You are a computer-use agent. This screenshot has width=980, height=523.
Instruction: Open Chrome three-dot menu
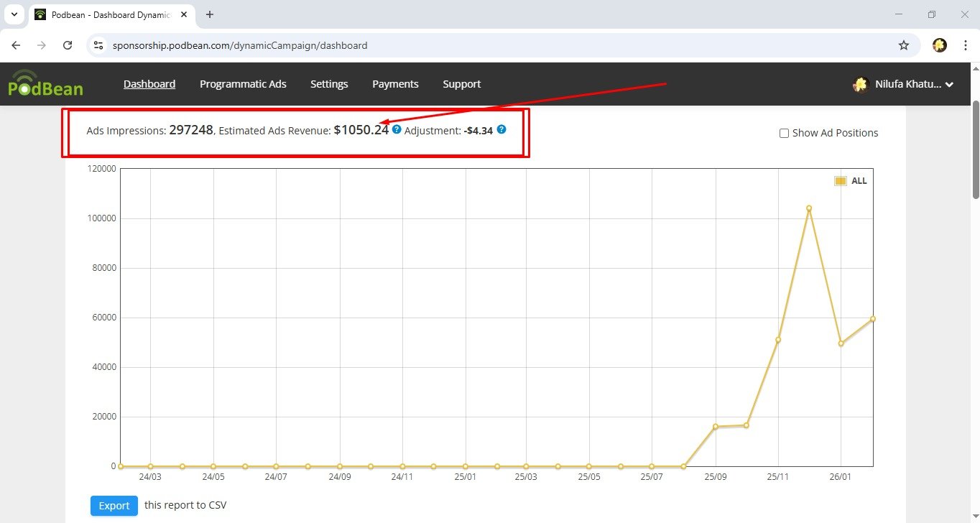point(965,45)
